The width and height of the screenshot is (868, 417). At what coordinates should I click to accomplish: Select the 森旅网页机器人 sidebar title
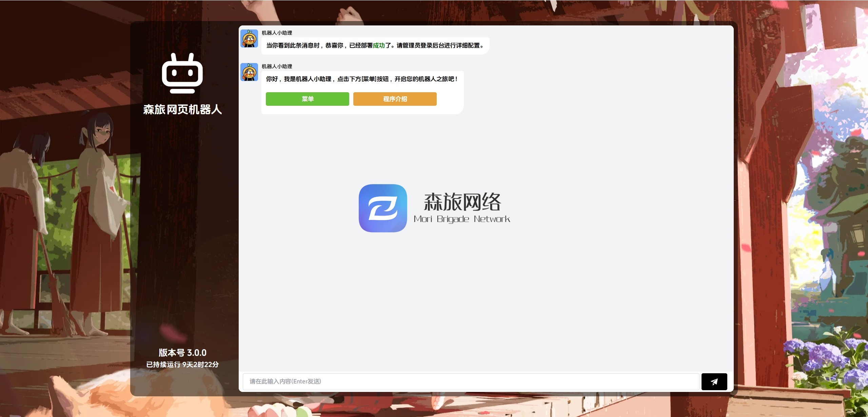click(182, 110)
